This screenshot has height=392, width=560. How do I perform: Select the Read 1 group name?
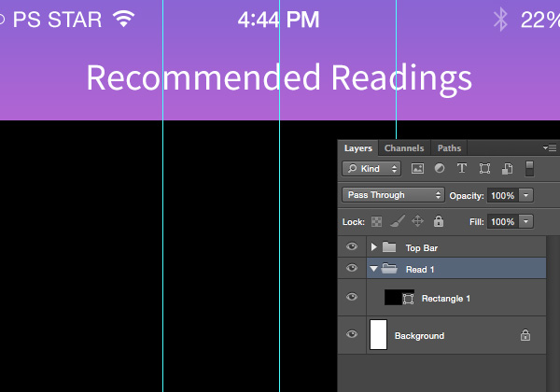point(420,269)
